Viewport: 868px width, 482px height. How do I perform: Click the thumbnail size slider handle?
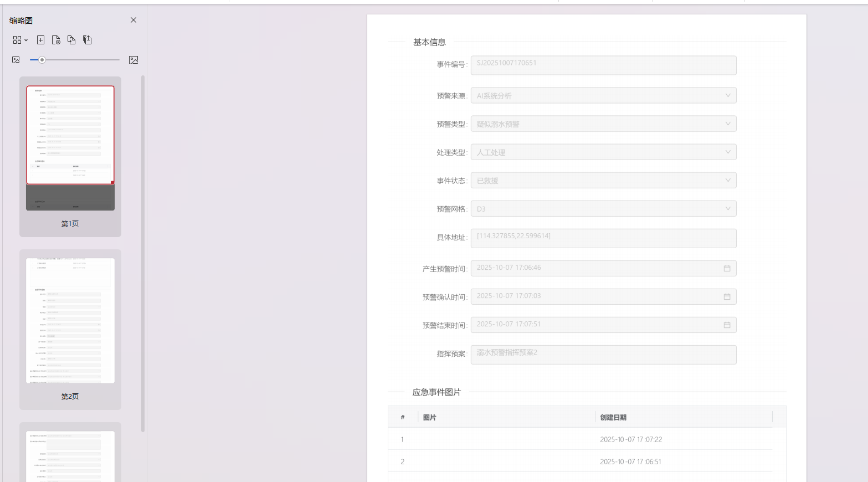point(42,60)
